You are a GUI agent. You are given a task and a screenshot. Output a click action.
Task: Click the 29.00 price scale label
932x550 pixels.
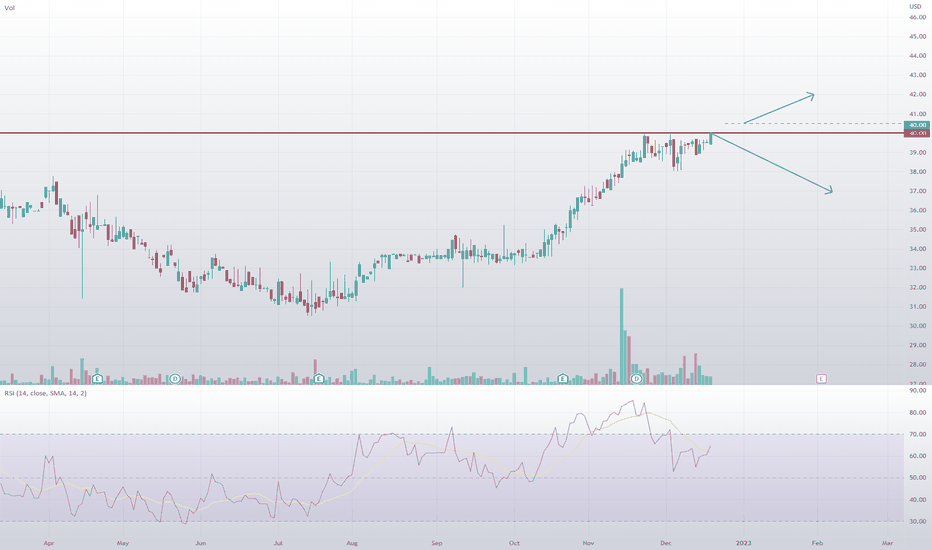point(917,345)
